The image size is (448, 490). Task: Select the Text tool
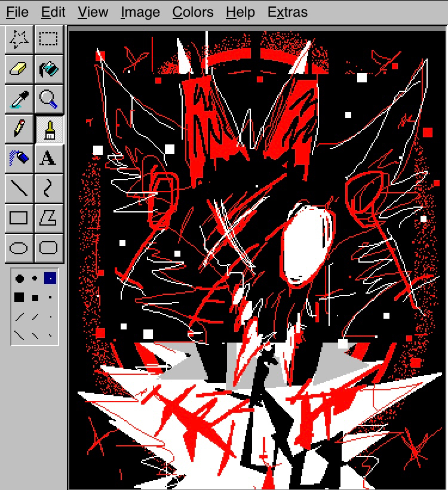[49, 158]
